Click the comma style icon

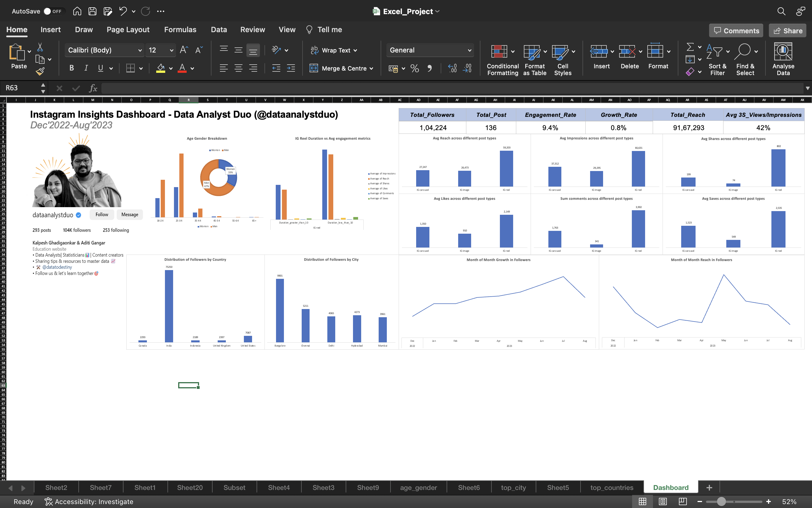click(429, 68)
